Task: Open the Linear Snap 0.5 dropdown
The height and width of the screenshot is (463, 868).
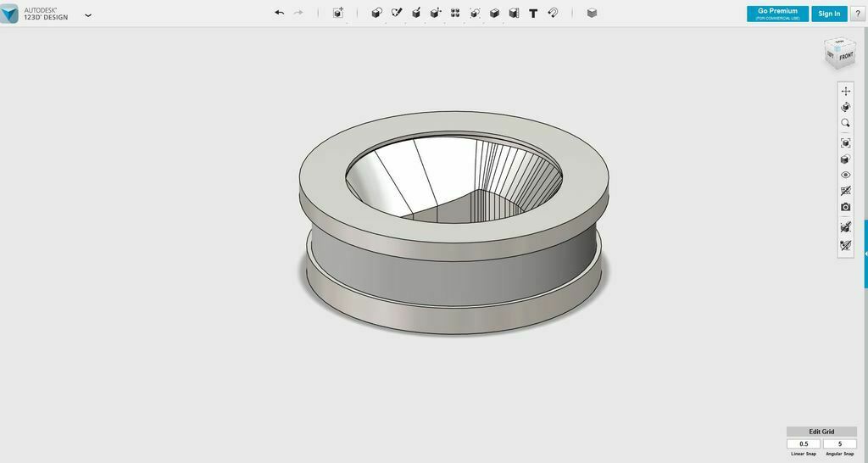Action: click(804, 443)
